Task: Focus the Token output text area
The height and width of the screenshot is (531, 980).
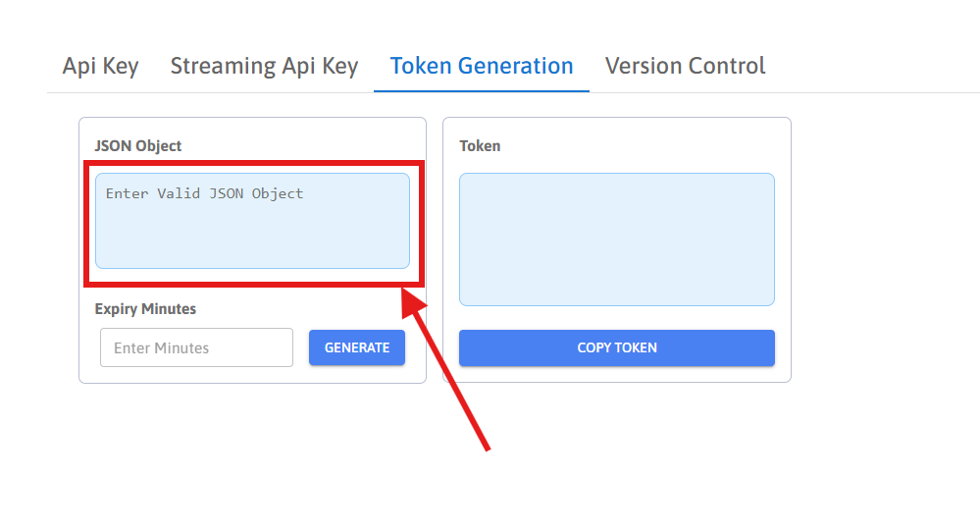Action: pos(616,239)
